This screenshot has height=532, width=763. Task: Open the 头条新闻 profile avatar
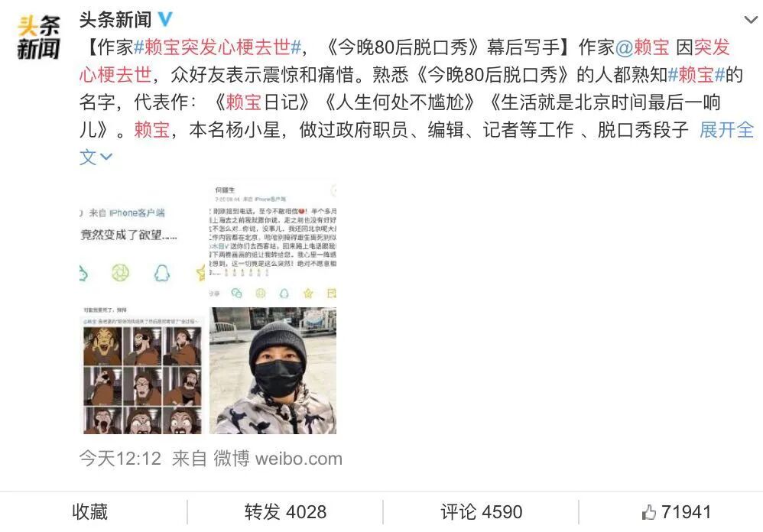[38, 37]
